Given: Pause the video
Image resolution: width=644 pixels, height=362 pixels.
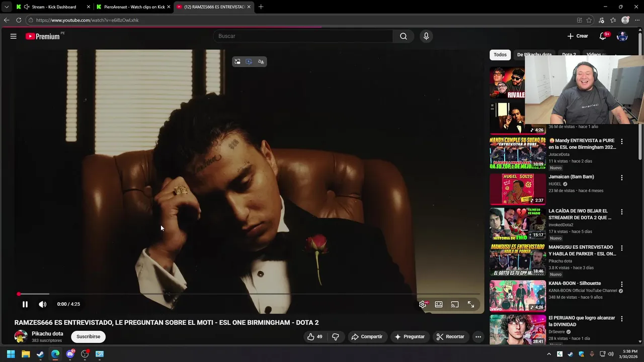Looking at the screenshot, I should 25,304.
